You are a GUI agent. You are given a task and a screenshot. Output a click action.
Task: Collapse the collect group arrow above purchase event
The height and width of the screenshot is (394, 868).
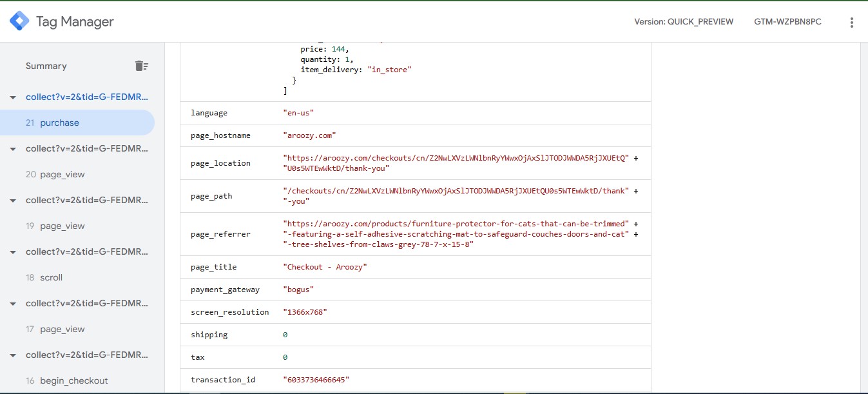[x=12, y=97]
